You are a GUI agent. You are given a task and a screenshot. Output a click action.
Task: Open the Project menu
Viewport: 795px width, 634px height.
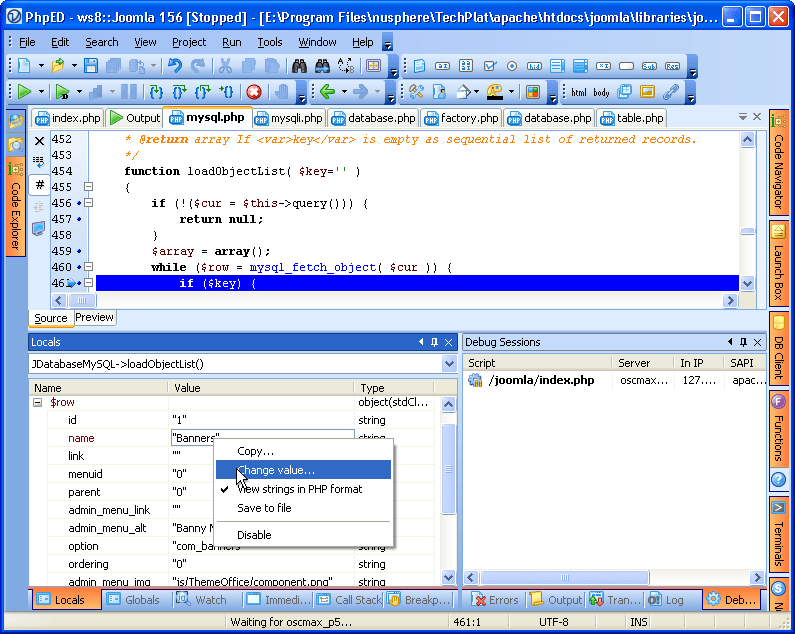189,43
